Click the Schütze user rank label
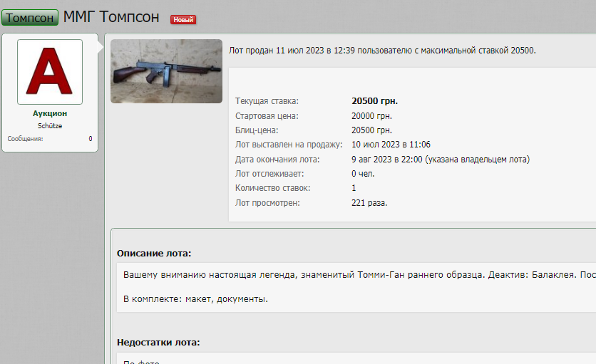The height and width of the screenshot is (364, 596). point(50,126)
